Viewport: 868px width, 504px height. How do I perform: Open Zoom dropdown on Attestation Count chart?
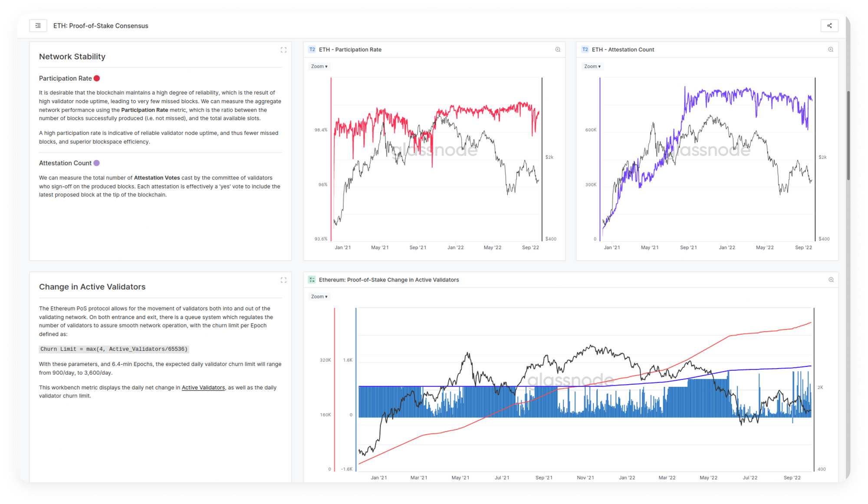pyautogui.click(x=592, y=66)
